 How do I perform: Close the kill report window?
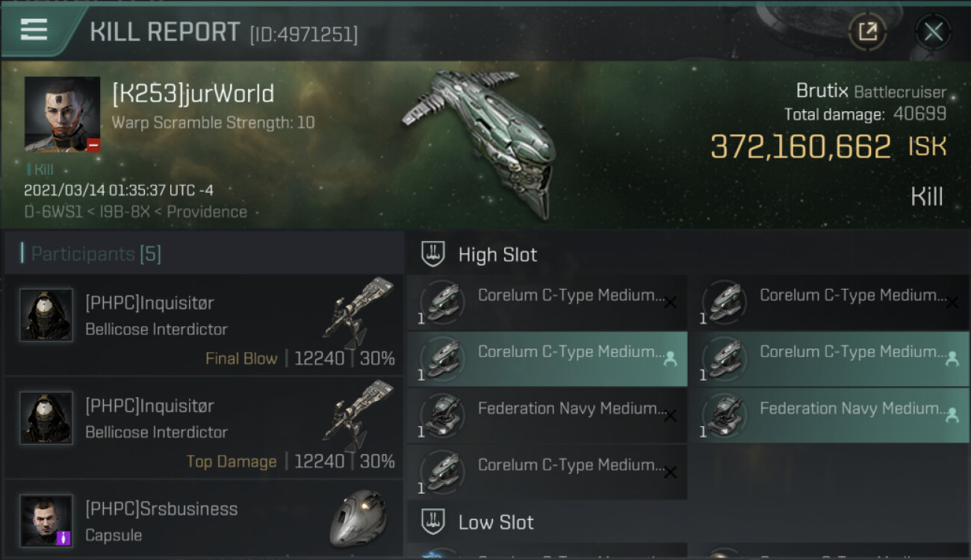click(x=933, y=31)
